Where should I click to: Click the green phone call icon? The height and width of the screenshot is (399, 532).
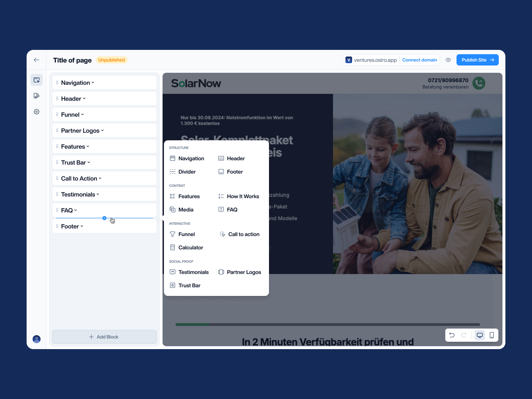(479, 83)
